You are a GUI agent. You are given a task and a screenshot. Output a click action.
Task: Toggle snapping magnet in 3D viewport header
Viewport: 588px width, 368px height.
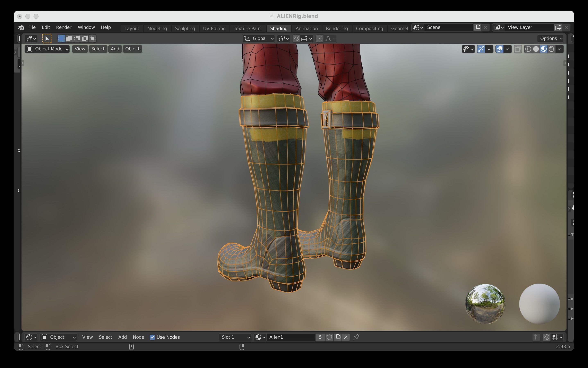(296, 39)
